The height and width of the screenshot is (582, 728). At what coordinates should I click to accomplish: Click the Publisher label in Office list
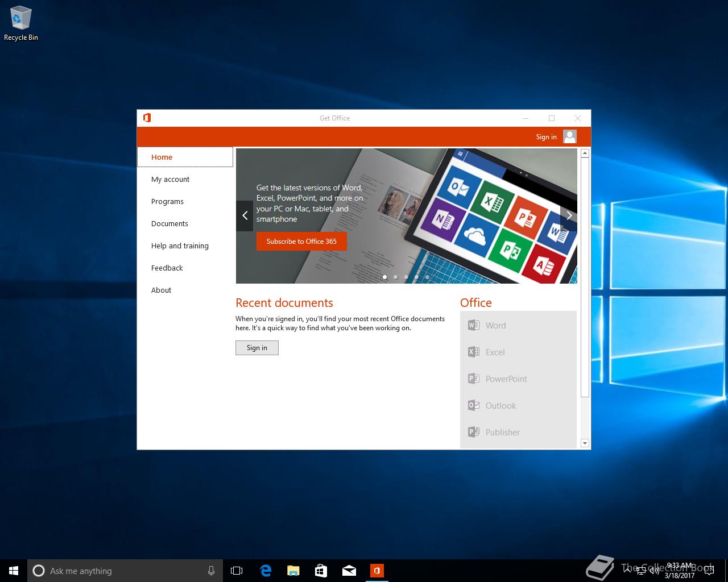pos(502,432)
